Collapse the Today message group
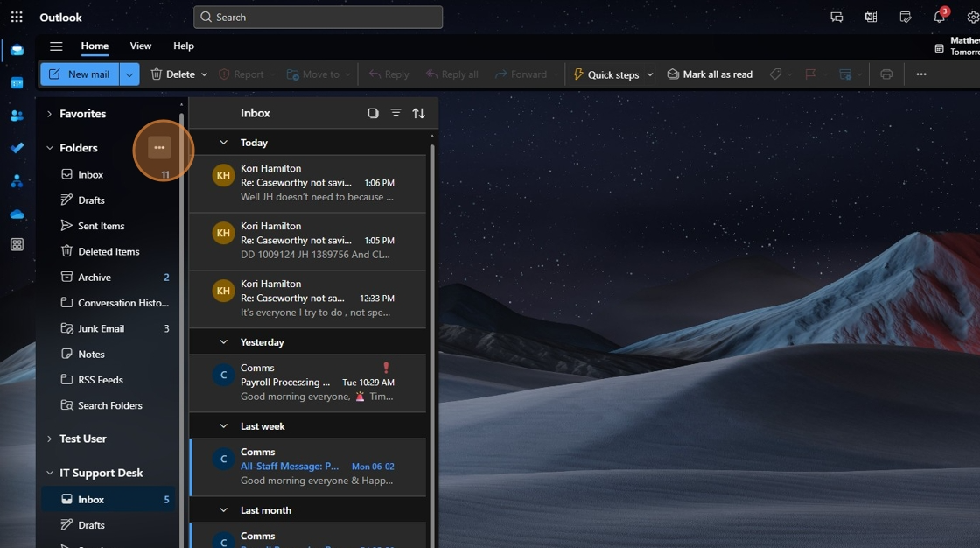This screenshot has height=548, width=980. click(223, 143)
